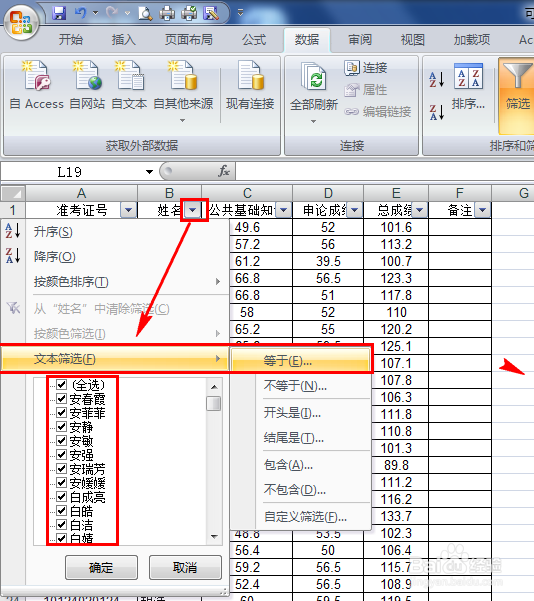The height and width of the screenshot is (601, 534).
Task: Uncheck 安强 in the filter list
Action: pos(62,455)
